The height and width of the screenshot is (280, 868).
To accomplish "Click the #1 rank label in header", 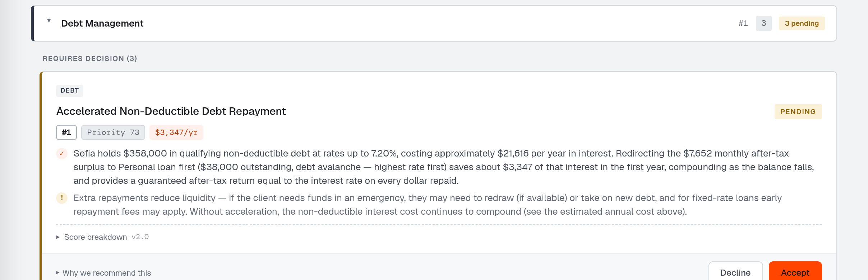I will click(x=743, y=23).
